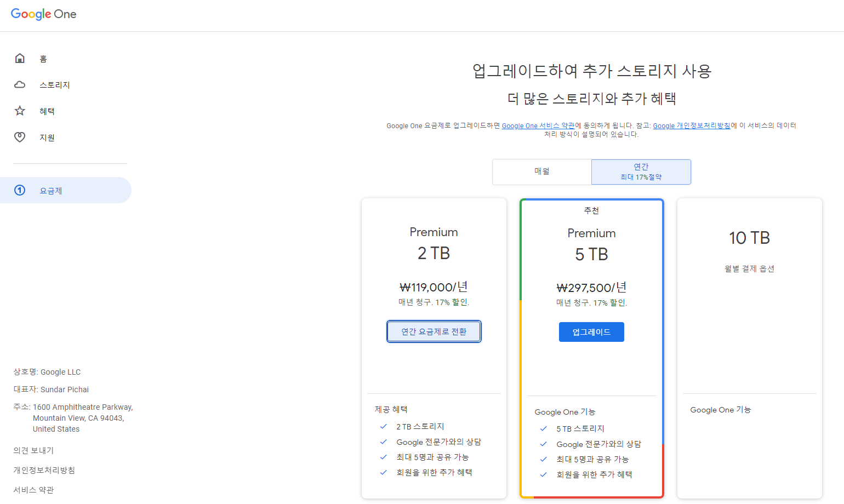This screenshot has width=844, height=504.
Task: Click the star benefits icon
Action: [x=20, y=111]
